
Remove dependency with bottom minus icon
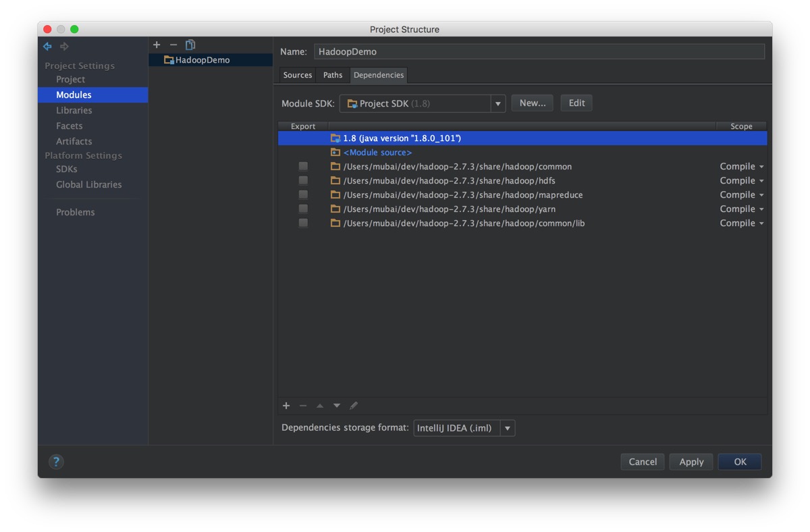pyautogui.click(x=303, y=406)
